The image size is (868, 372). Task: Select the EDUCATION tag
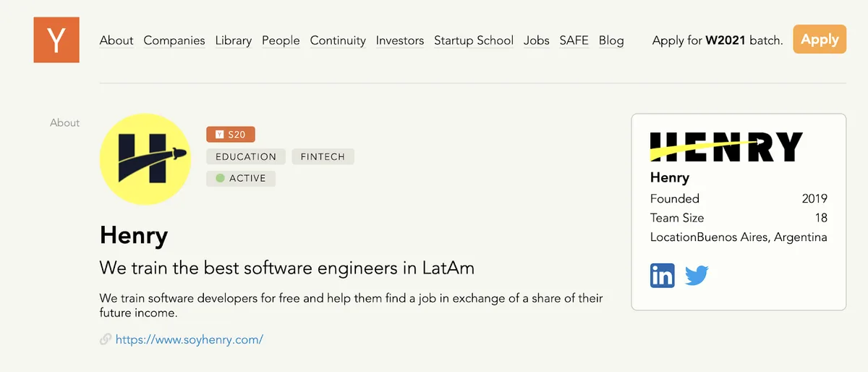coord(246,156)
